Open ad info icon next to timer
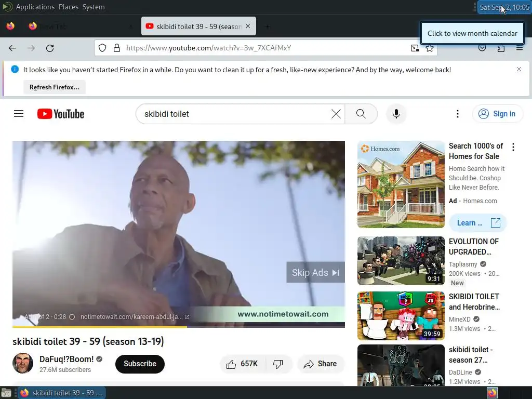 72,317
